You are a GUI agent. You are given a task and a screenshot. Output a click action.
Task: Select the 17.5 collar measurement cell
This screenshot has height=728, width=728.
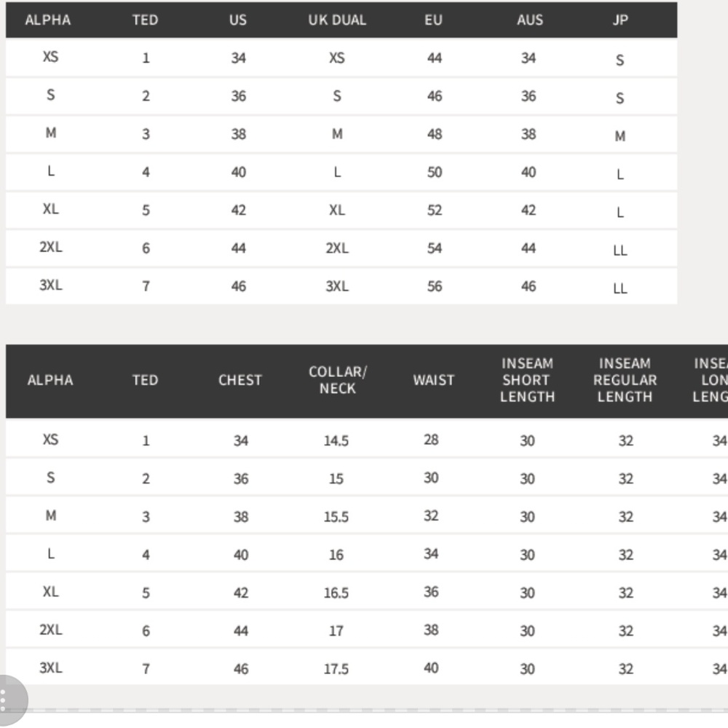pyautogui.click(x=336, y=669)
